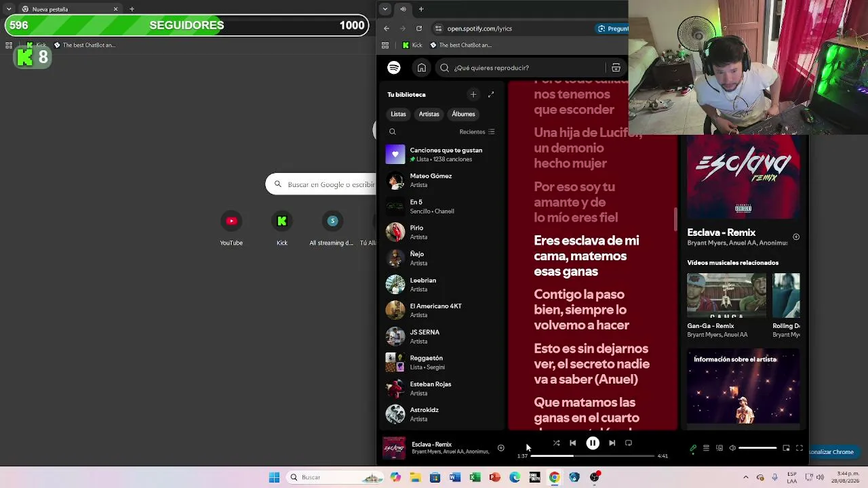The height and width of the screenshot is (488, 868).
Task: Create a new playlist with plus icon
Action: pyautogui.click(x=473, y=95)
